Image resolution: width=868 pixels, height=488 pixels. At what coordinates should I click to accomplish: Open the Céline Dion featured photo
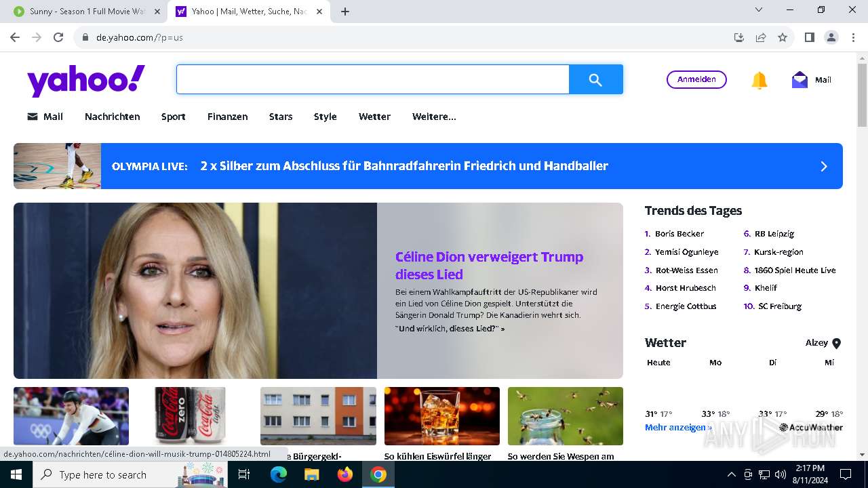coord(195,291)
